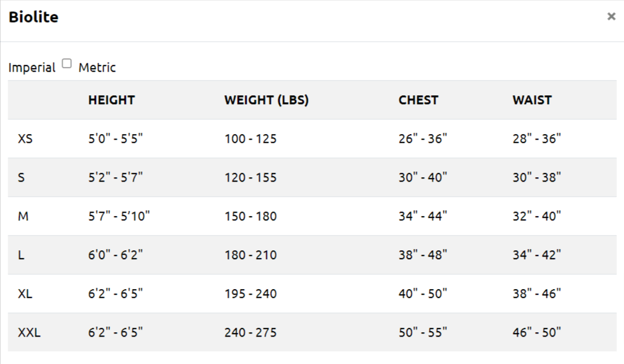624x364 pixels.
Task: Click the 100 - 125 weight cell
Action: coord(250,138)
